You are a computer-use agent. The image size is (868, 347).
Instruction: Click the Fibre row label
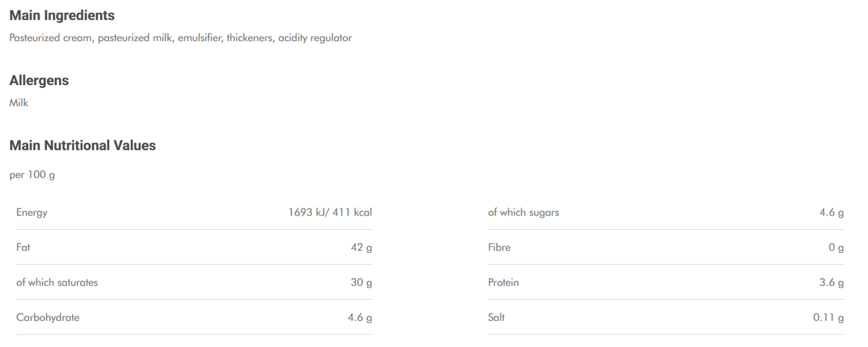499,248
